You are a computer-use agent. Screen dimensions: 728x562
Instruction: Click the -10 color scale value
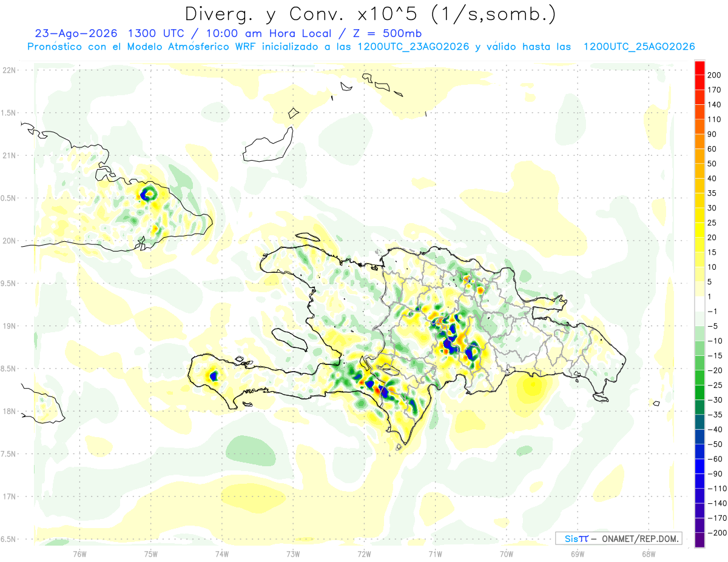[714, 341]
